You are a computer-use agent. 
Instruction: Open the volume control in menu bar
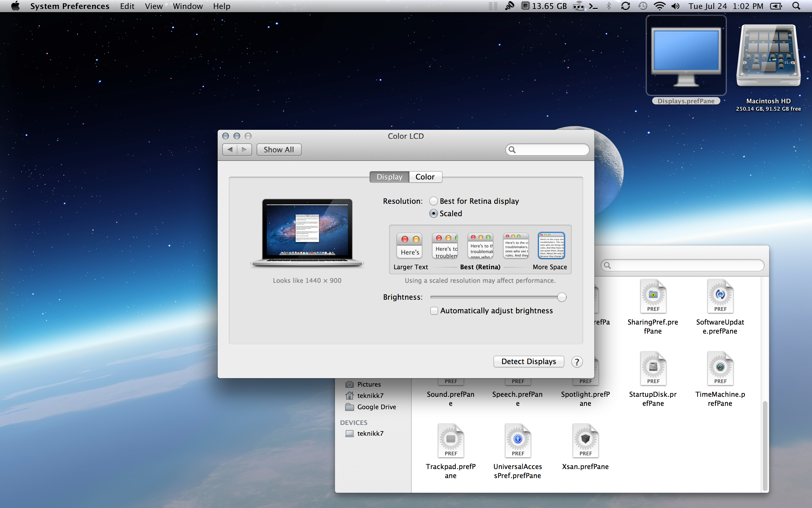point(676,6)
